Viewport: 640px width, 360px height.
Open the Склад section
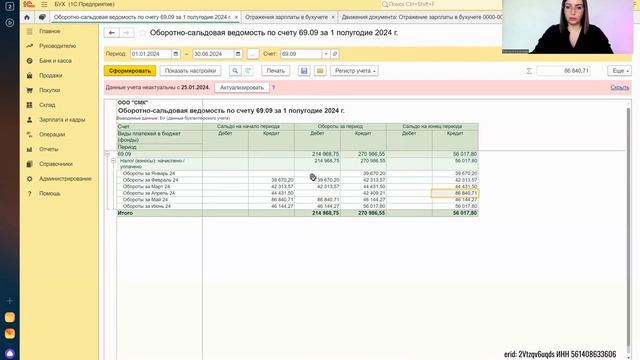(47, 105)
